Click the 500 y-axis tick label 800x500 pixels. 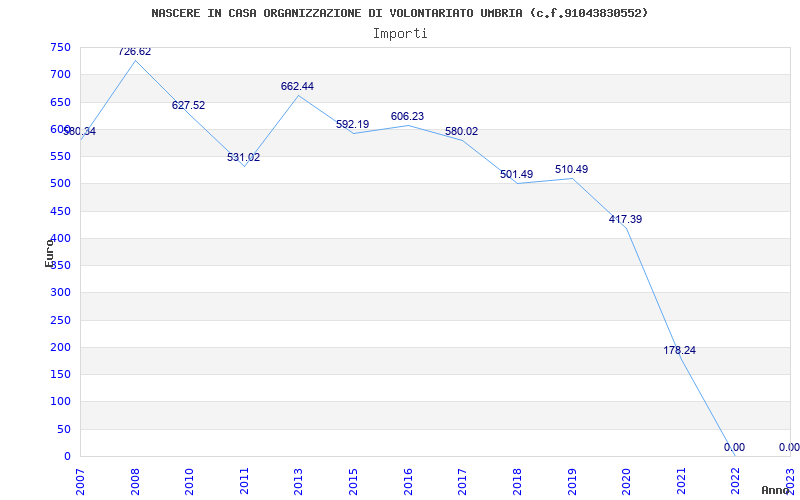coord(60,184)
